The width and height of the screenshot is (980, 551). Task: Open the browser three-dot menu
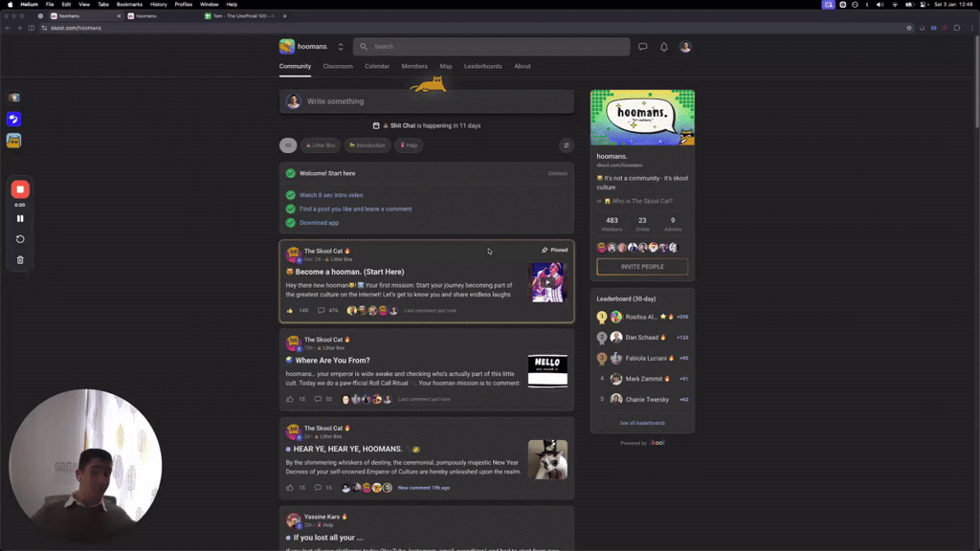coord(972,28)
